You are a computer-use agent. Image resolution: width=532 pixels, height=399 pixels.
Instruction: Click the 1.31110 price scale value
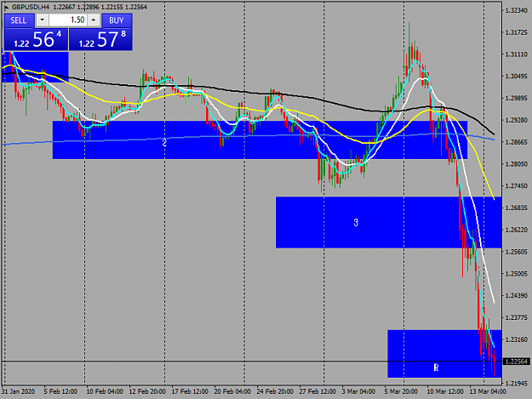coord(517,54)
